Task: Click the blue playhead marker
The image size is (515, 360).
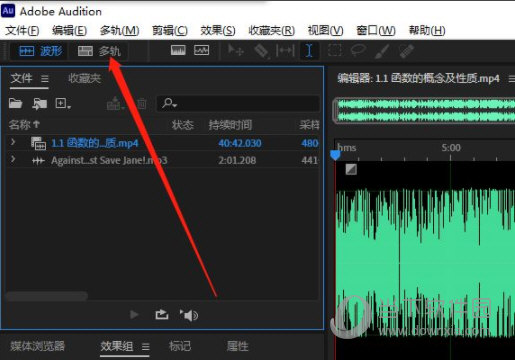Action: 335,155
